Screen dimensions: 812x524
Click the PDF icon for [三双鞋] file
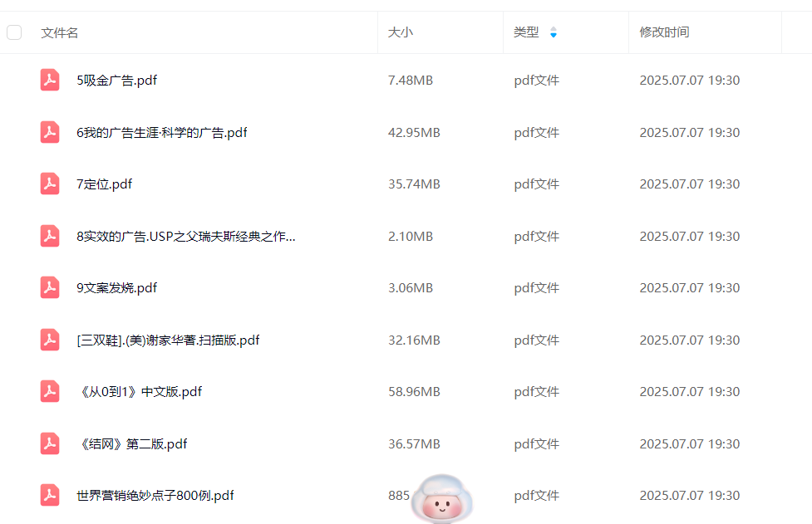coord(50,340)
